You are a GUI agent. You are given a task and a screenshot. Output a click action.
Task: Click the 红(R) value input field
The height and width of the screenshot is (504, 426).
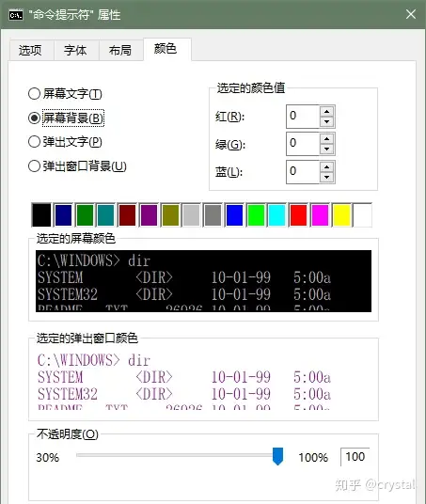[302, 117]
